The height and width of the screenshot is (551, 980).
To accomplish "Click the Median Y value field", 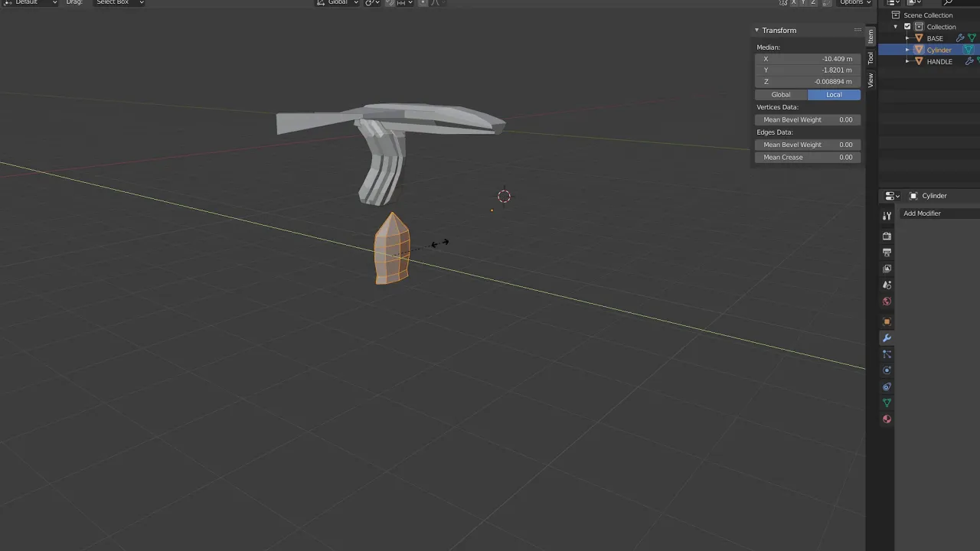I will pyautogui.click(x=808, y=70).
